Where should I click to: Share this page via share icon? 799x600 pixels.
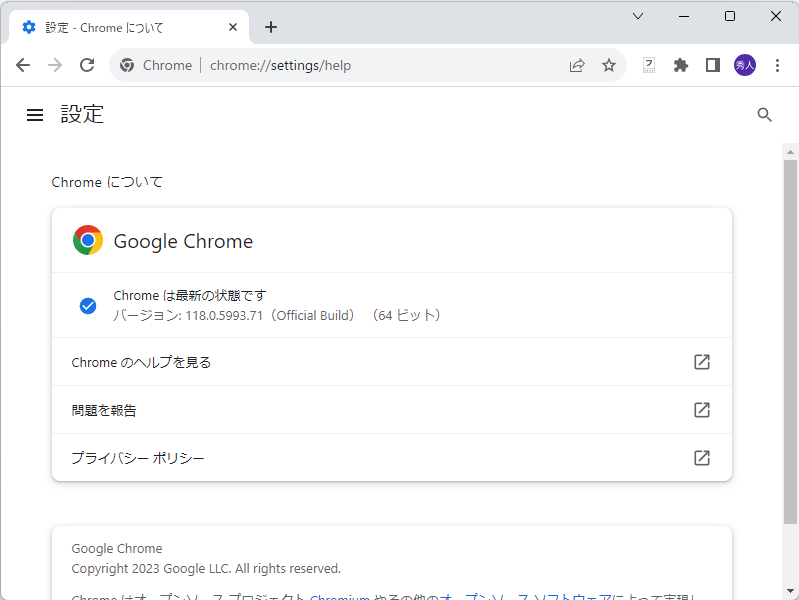(577, 65)
